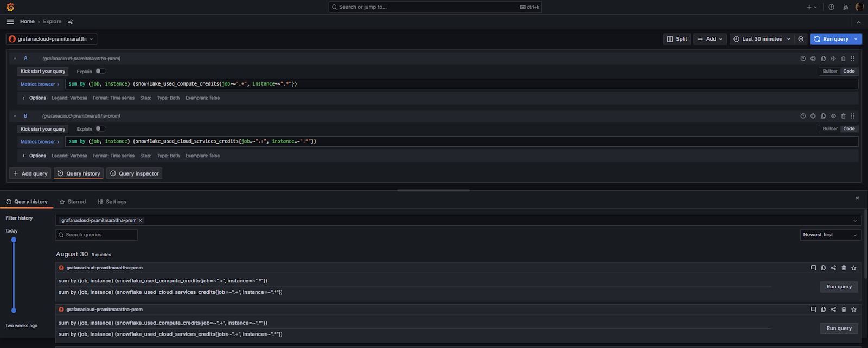Open the help question-mark icon in top bar
Viewport: 868px width, 348px height.
coord(831,7)
